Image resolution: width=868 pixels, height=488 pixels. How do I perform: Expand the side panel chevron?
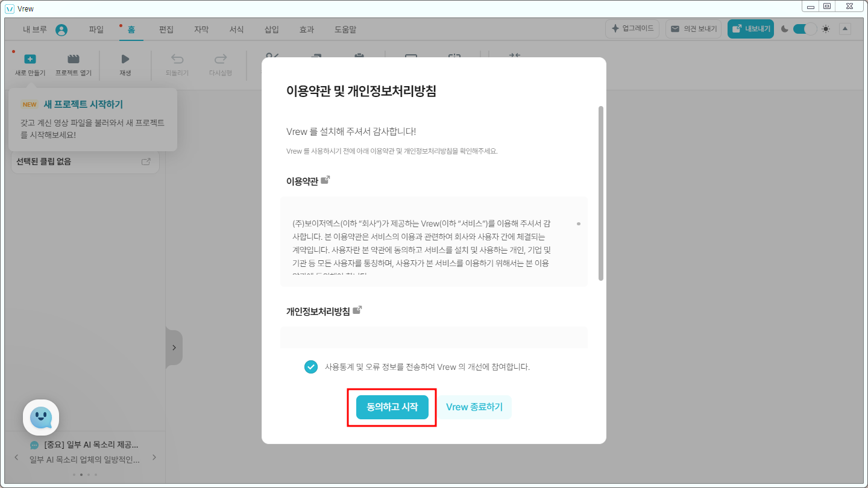pos(174,348)
